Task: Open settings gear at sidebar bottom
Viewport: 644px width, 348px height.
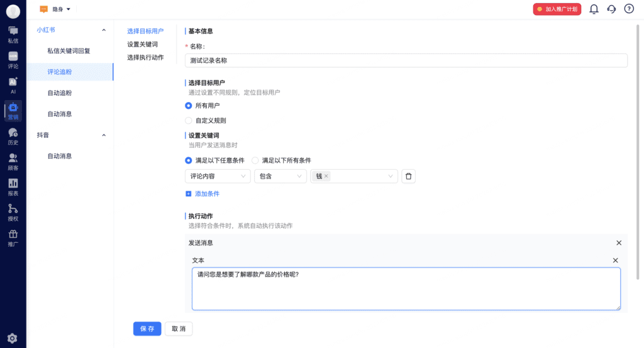Action: point(13,338)
